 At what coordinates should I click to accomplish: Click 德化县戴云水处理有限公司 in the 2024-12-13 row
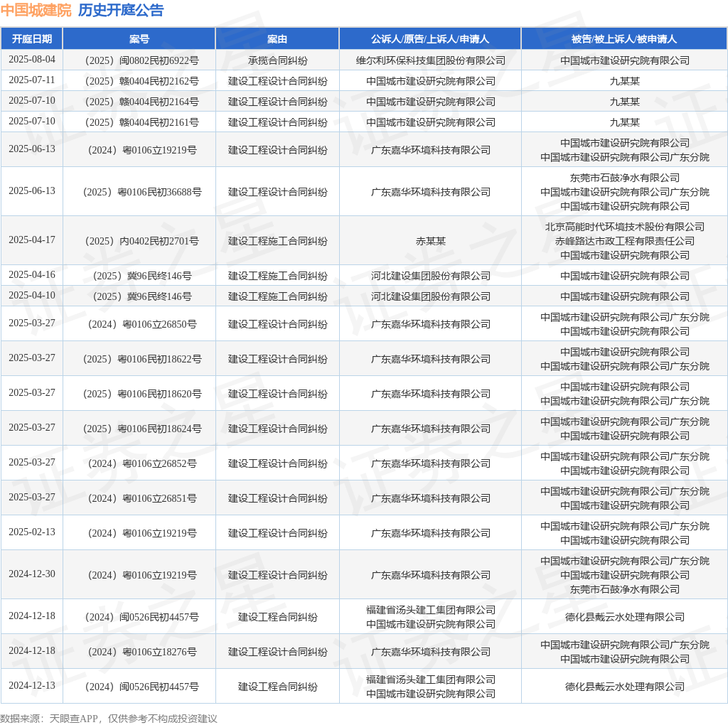(624, 687)
